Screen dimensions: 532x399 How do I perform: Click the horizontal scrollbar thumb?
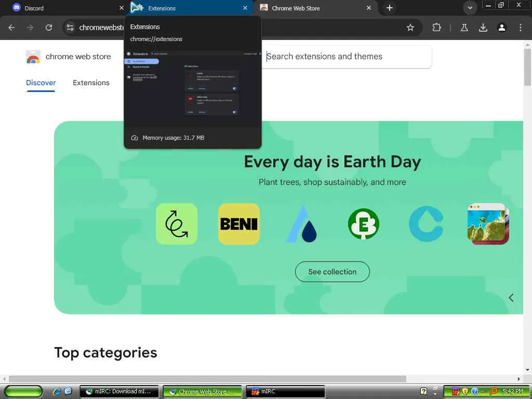(207, 379)
